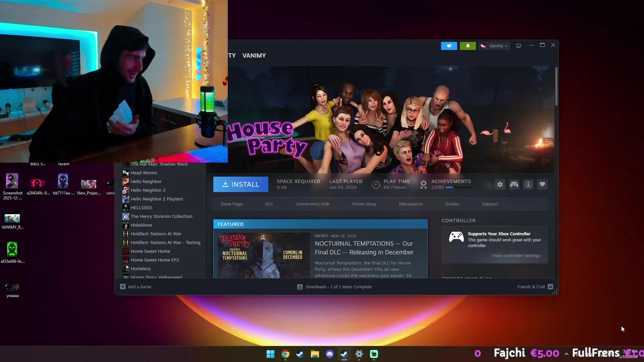Read NOCTURNAL TEMPTATIONS Final DLC news headline
This screenshot has height=362, width=644.
364,248
